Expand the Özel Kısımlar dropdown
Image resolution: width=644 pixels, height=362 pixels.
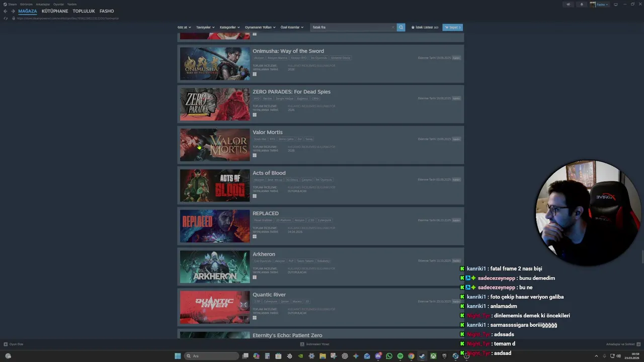pyautogui.click(x=292, y=27)
